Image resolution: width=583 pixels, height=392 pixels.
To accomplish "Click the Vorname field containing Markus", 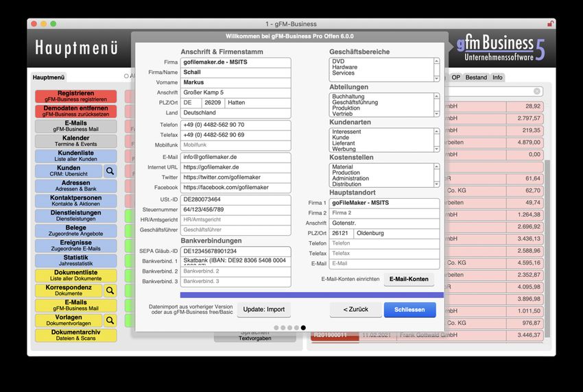I will [236, 82].
